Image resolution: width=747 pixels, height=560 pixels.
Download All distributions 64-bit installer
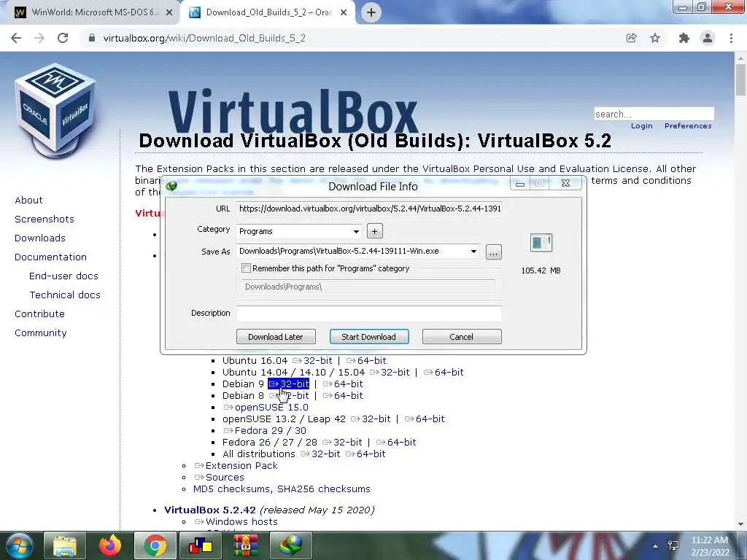[x=365, y=454]
